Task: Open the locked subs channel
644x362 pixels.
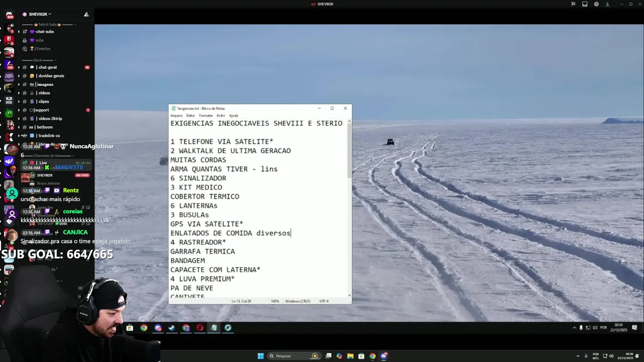Action: (x=56, y=40)
